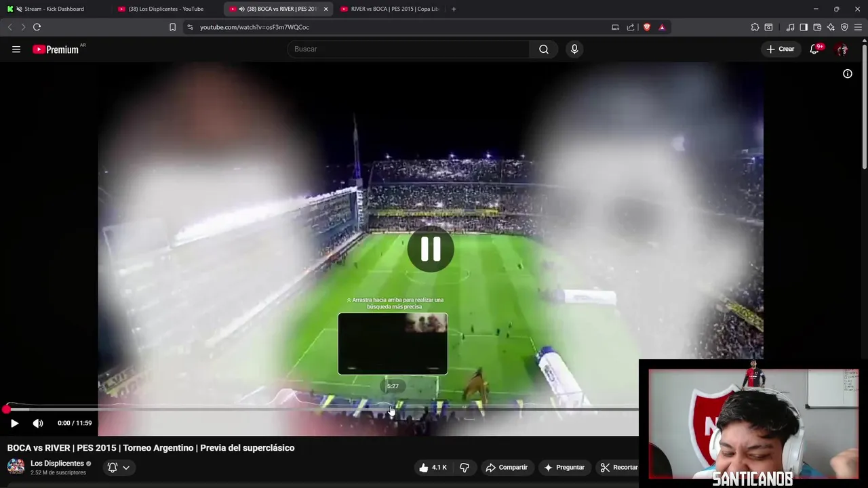Open the browser main menu

point(858,27)
